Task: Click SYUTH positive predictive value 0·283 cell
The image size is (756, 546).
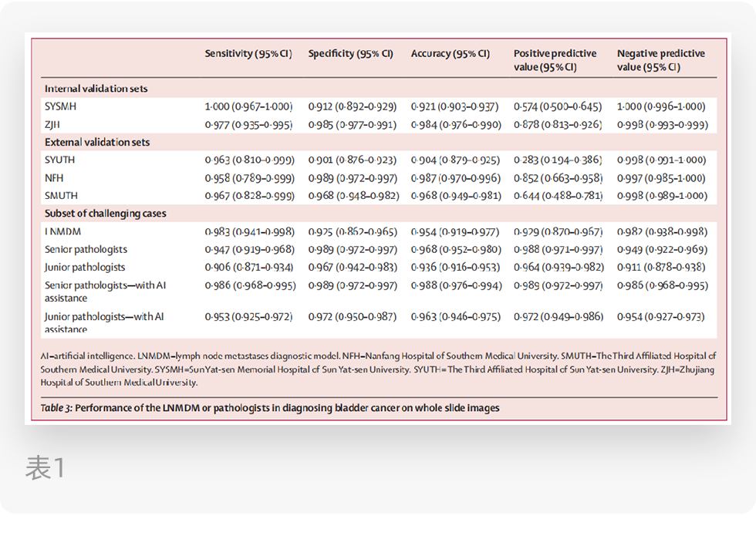Action: [558, 160]
